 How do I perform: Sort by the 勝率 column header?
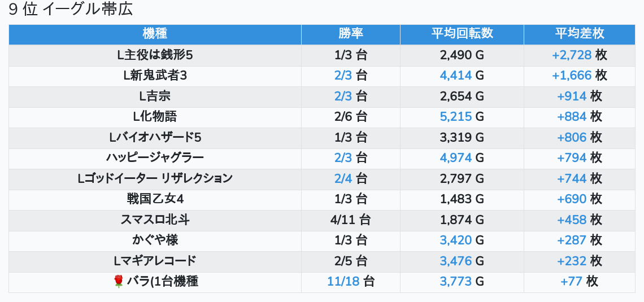point(350,34)
